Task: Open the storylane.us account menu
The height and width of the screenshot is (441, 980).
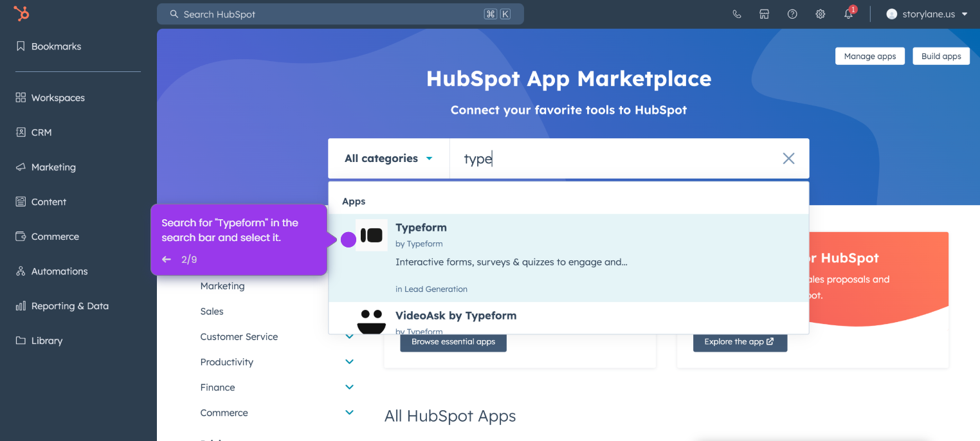Action: (925, 14)
